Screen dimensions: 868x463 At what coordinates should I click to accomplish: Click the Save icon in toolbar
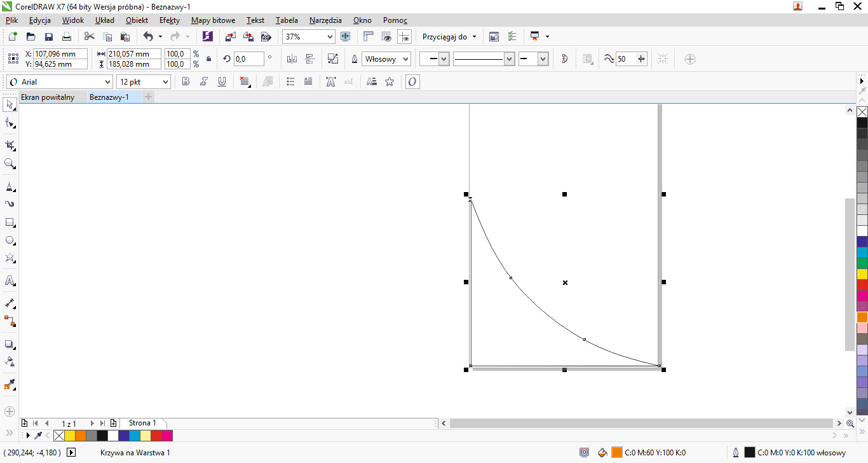tap(48, 37)
